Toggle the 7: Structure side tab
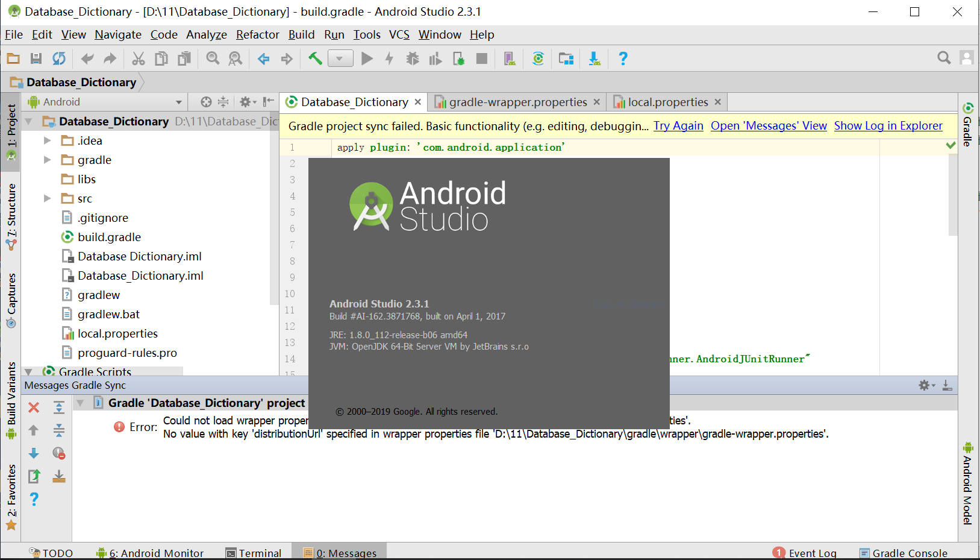 point(11,216)
